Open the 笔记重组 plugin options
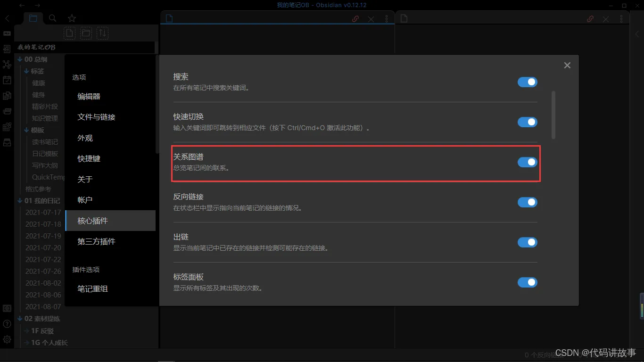The width and height of the screenshot is (644, 362). pyautogui.click(x=110, y=288)
